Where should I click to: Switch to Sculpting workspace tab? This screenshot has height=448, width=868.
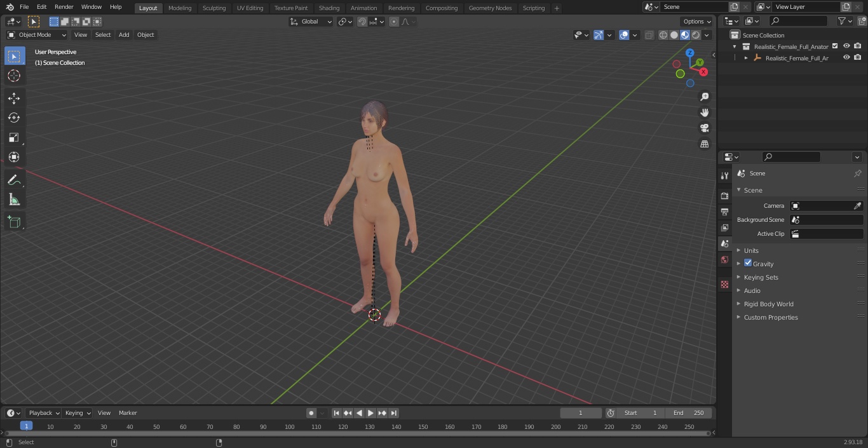214,8
